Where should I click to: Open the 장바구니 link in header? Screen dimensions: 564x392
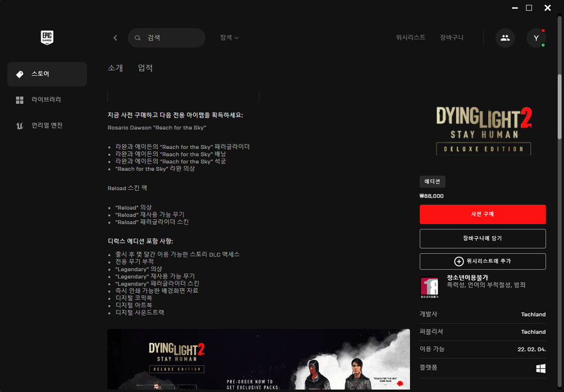pos(452,38)
